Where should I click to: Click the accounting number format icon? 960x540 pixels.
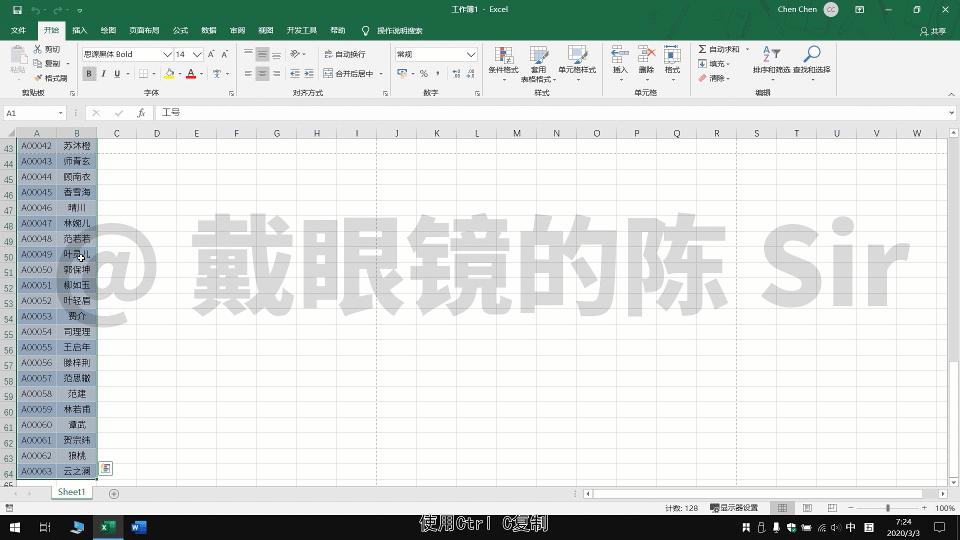pyautogui.click(x=402, y=73)
